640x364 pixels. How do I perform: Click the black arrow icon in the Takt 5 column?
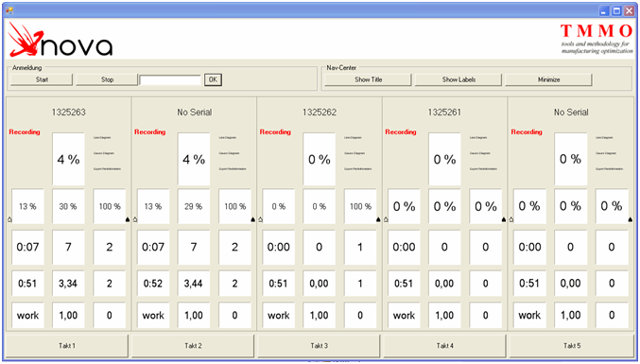click(631, 219)
